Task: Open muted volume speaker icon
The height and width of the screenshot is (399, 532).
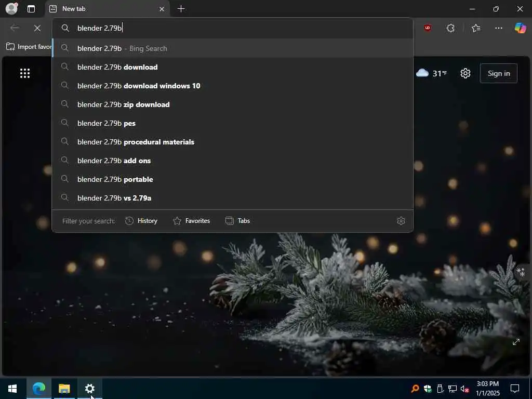Action: pyautogui.click(x=465, y=389)
